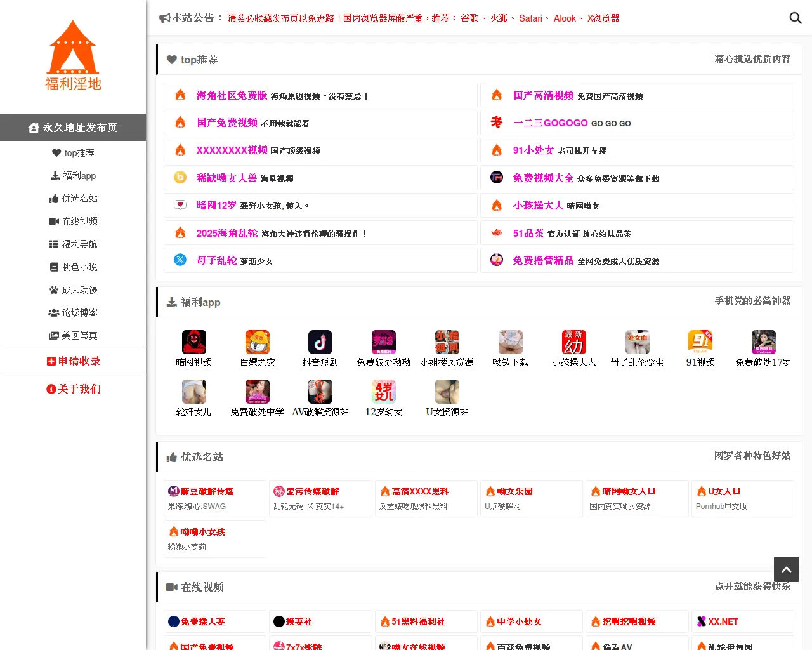Image resolution: width=812 pixels, height=650 pixels.
Task: Click the 呦钕下载 app icon
Action: coord(510,342)
